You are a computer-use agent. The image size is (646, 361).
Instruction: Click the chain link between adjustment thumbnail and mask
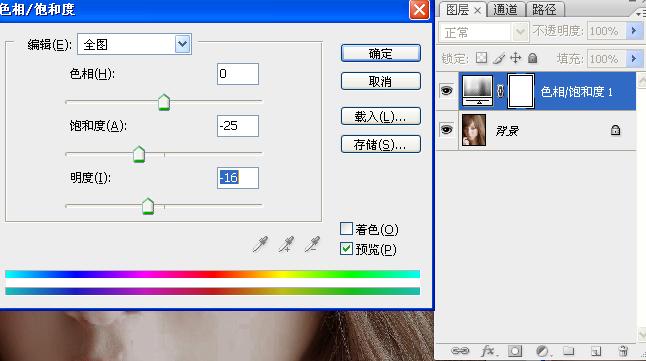(500, 91)
